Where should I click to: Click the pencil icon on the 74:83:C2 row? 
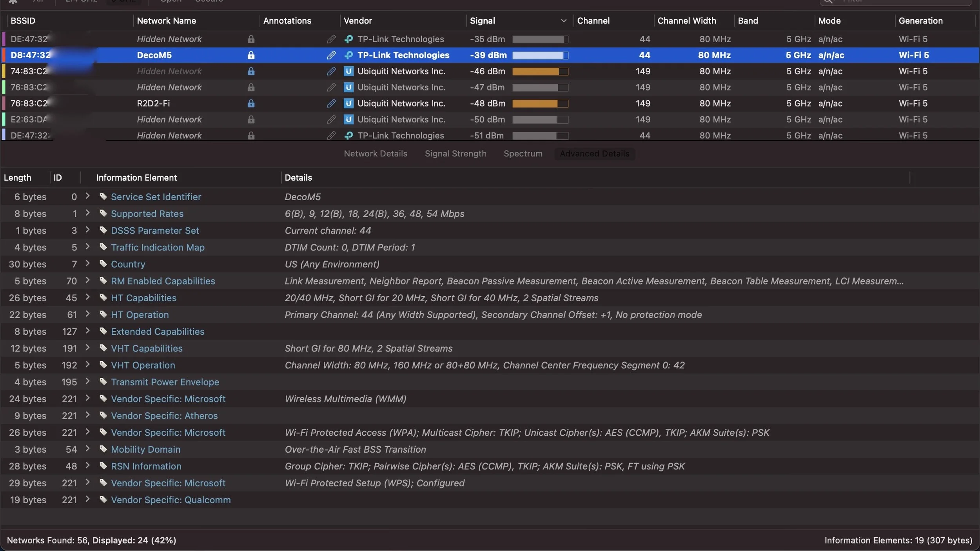(x=331, y=71)
